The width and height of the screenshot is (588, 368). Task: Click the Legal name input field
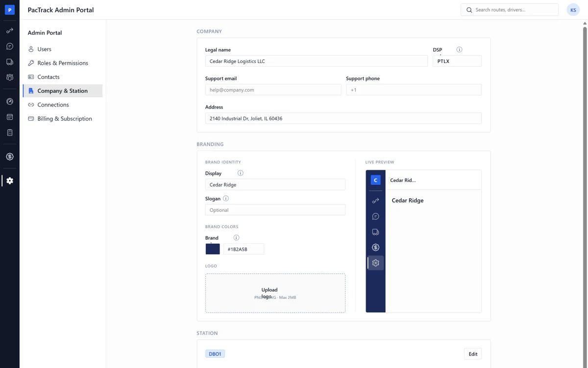click(317, 61)
